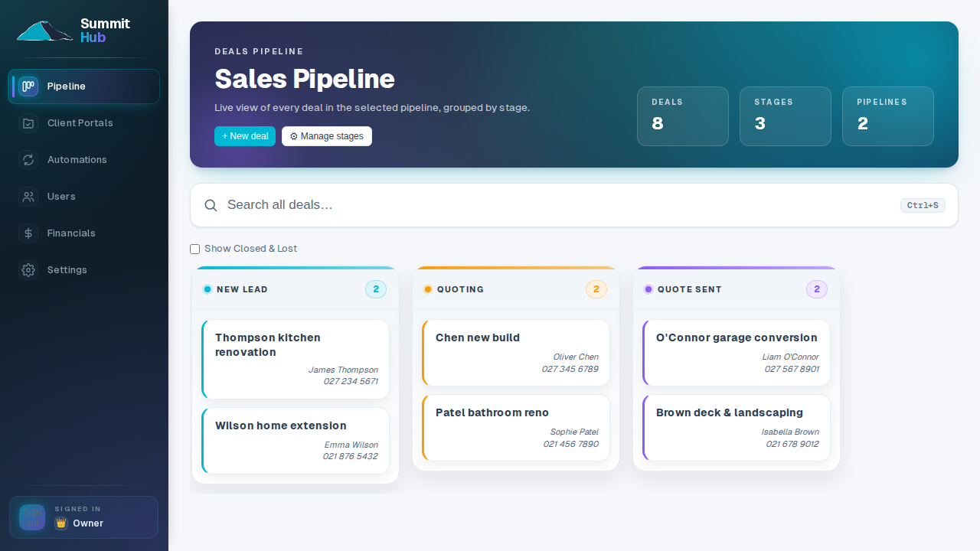The height and width of the screenshot is (551, 980).
Task: Click the Client Portals checkbox-window icon
Action: coord(28,123)
